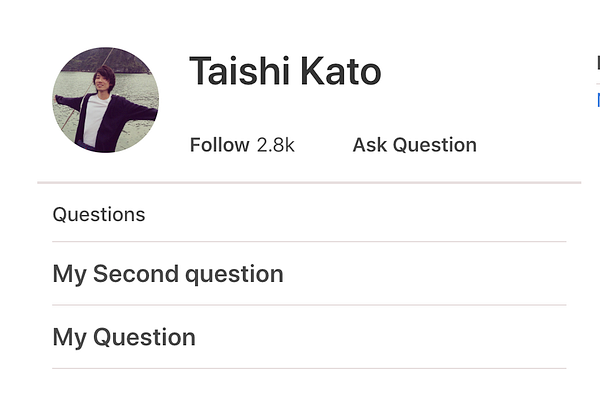The height and width of the screenshot is (415, 600).
Task: Click the partially visible blue sidebar link
Action: 597,100
